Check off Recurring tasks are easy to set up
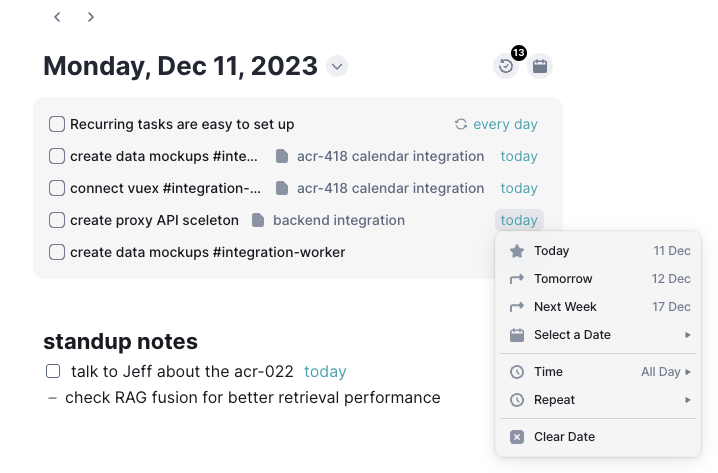Viewport: 718px width, 473px height. (57, 124)
